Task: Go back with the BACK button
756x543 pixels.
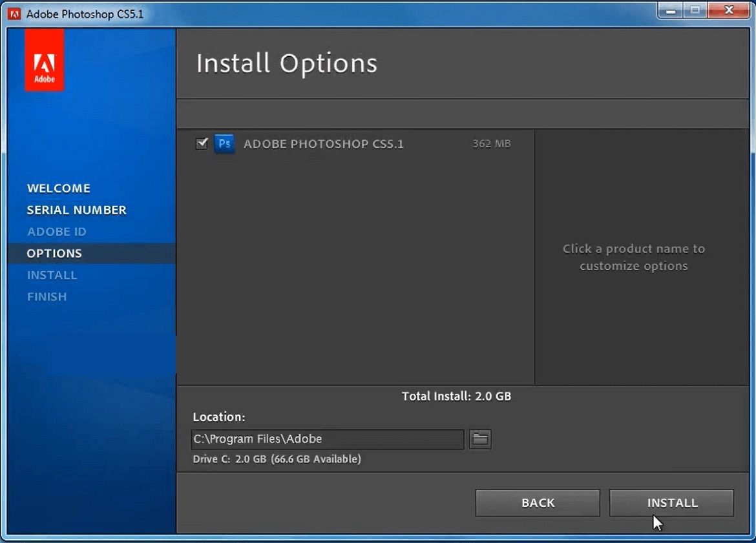Action: tap(538, 503)
